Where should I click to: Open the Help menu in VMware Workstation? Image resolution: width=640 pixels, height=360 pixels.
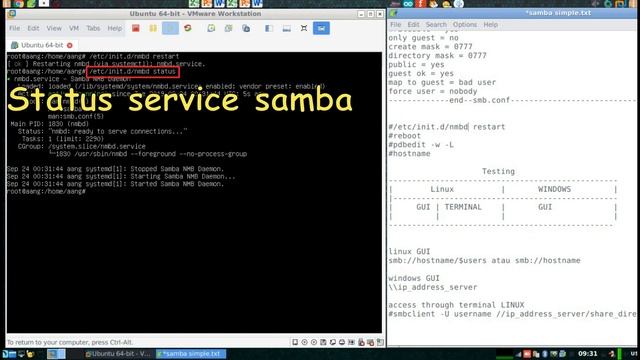tap(115, 28)
